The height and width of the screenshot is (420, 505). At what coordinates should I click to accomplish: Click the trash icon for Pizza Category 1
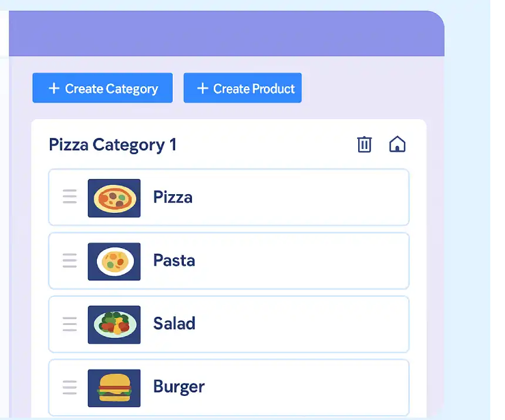(365, 144)
